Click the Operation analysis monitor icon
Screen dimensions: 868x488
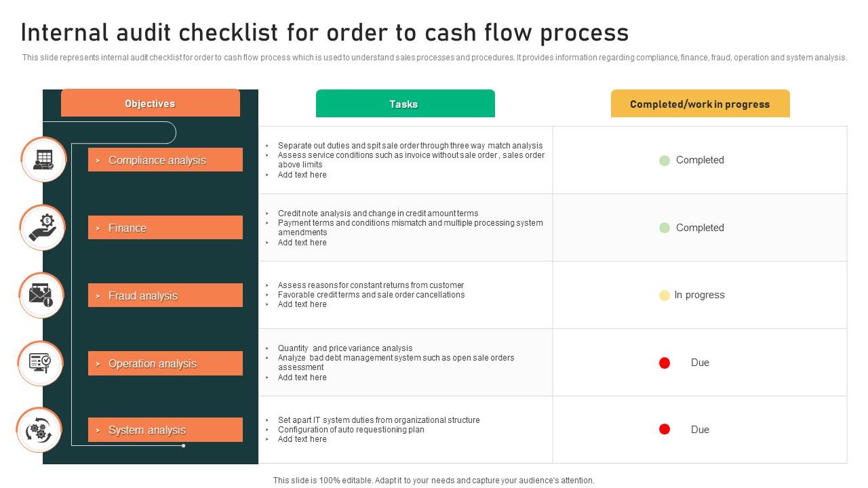point(41,363)
